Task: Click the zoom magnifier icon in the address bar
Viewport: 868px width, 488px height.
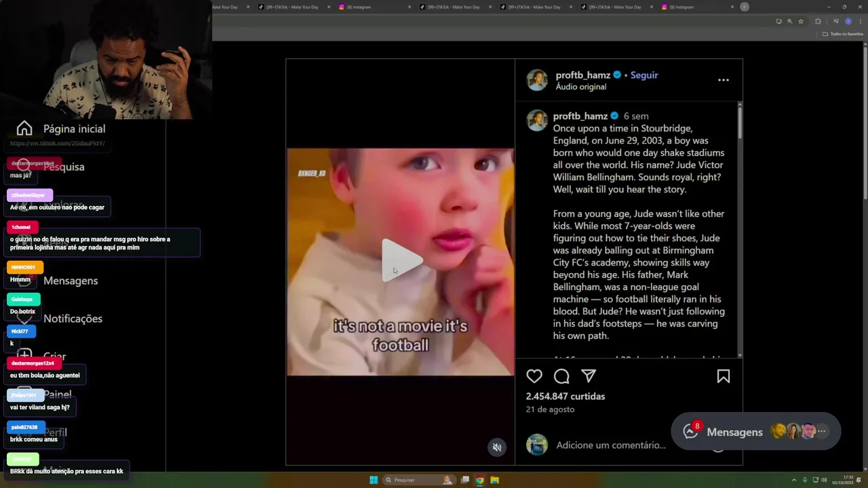Action: tap(789, 21)
